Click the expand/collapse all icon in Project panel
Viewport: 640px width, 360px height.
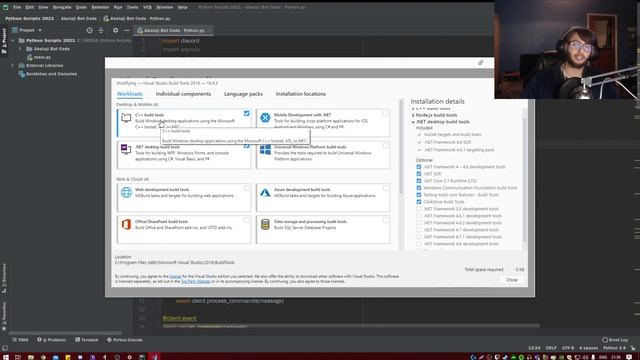click(101, 30)
